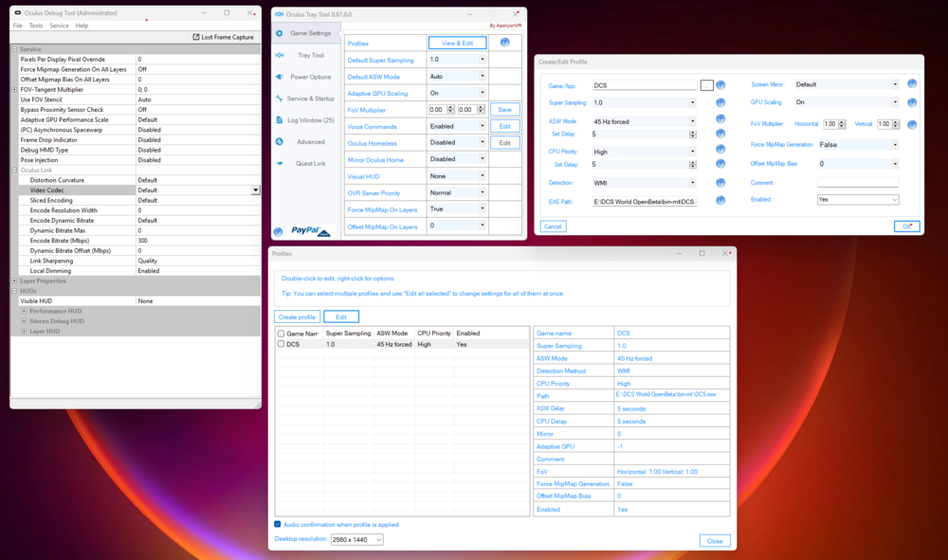
Task: Expand Stereo Debug HUD group
Action: point(25,321)
